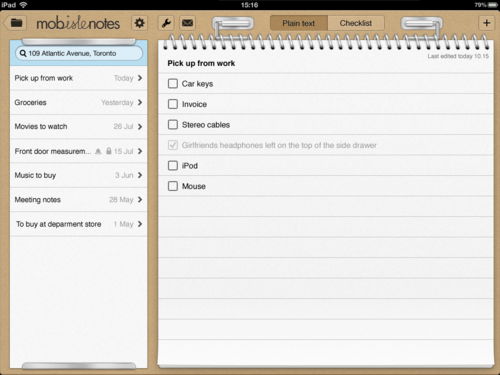This screenshot has height=375, width=500.
Task: Open Music to buy via its chevron
Action: click(x=140, y=175)
